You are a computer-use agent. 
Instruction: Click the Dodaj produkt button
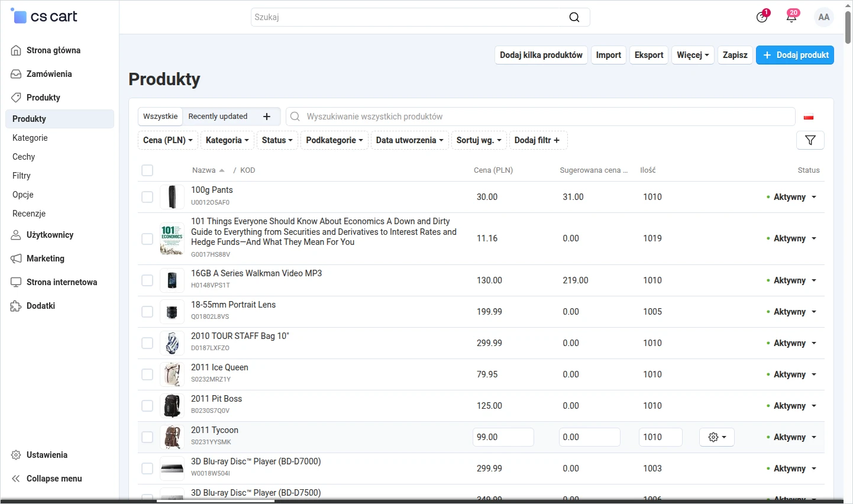[x=795, y=55]
